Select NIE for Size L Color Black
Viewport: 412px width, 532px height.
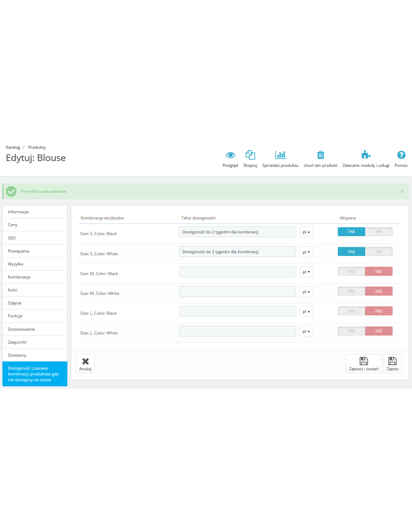point(379,311)
